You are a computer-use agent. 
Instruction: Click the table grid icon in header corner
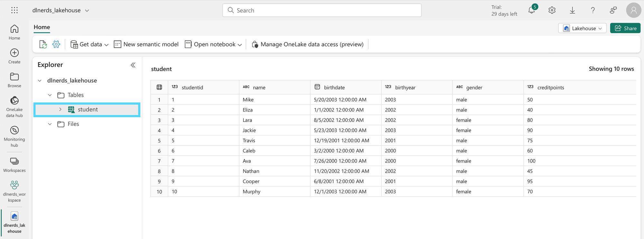[x=159, y=87]
